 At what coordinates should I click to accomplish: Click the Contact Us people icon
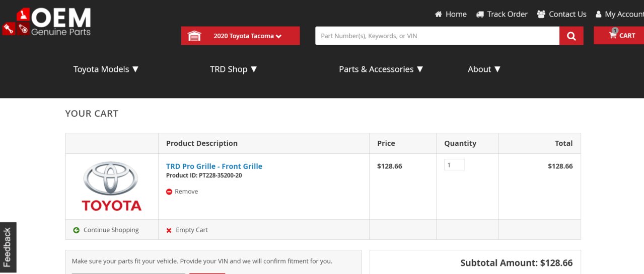point(541,14)
